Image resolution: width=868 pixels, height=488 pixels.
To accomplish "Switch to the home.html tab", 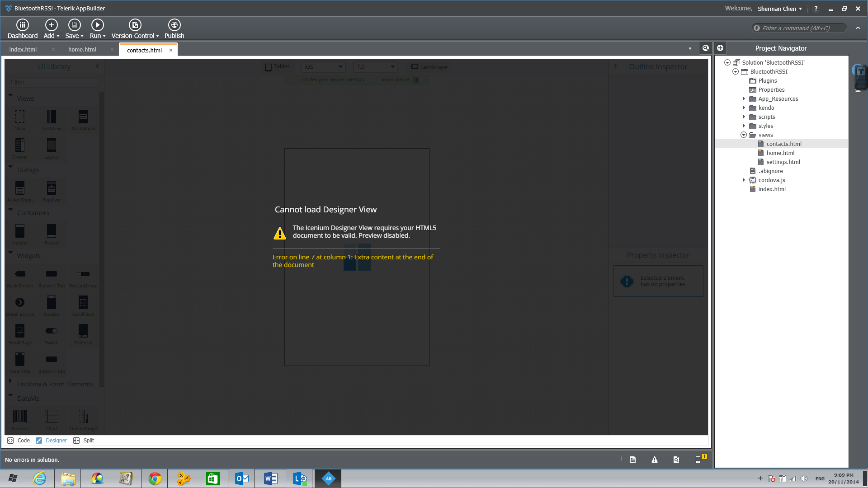I will pyautogui.click(x=82, y=50).
